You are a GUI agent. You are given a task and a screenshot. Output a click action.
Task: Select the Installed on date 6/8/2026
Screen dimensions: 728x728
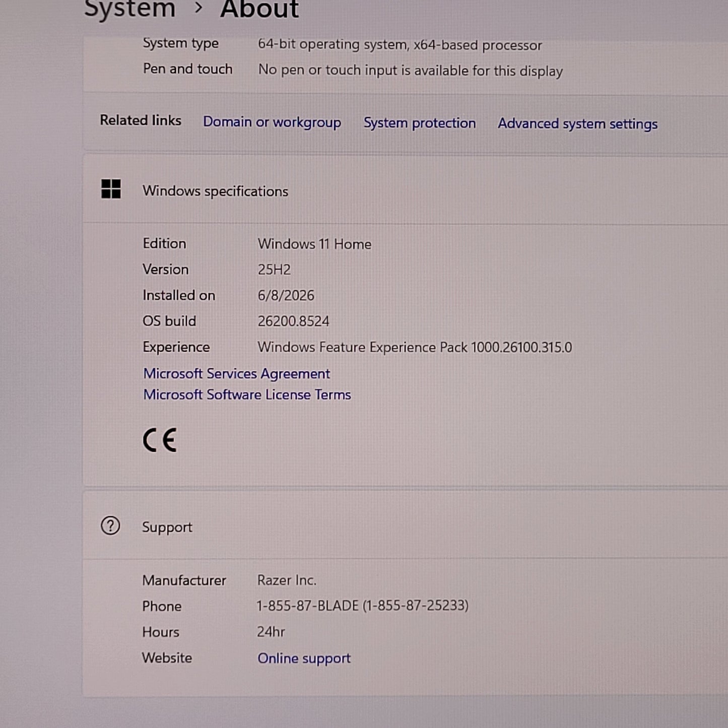point(286,296)
